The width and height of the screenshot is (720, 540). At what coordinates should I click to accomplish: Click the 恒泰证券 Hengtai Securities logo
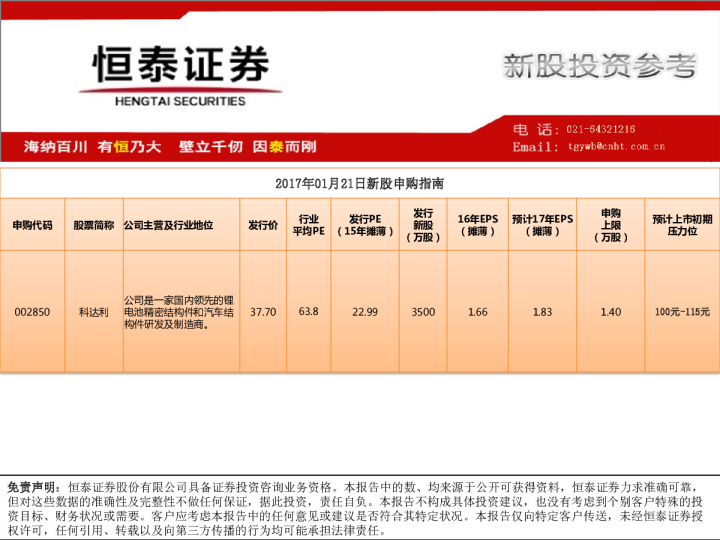pyautogui.click(x=180, y=75)
